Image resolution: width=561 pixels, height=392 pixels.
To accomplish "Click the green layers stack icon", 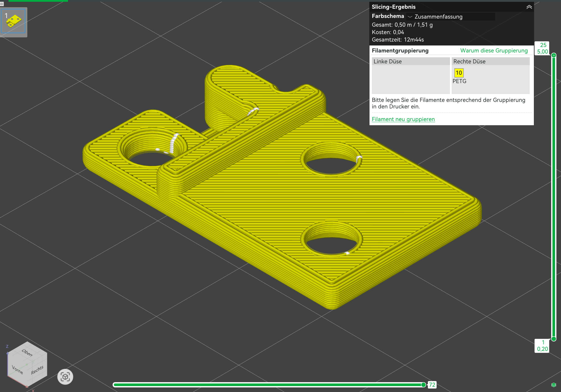I will click(x=554, y=385).
